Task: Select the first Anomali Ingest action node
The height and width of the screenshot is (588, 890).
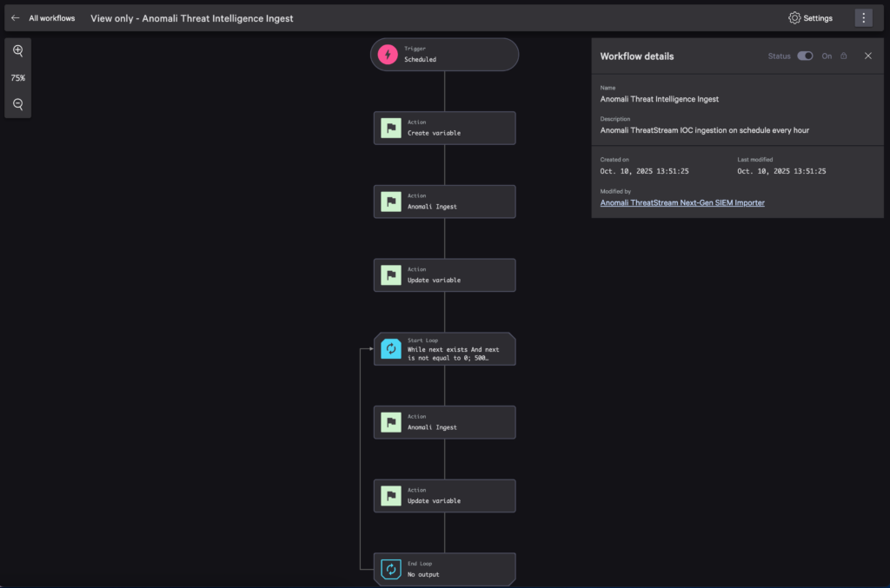Action: tap(445, 202)
